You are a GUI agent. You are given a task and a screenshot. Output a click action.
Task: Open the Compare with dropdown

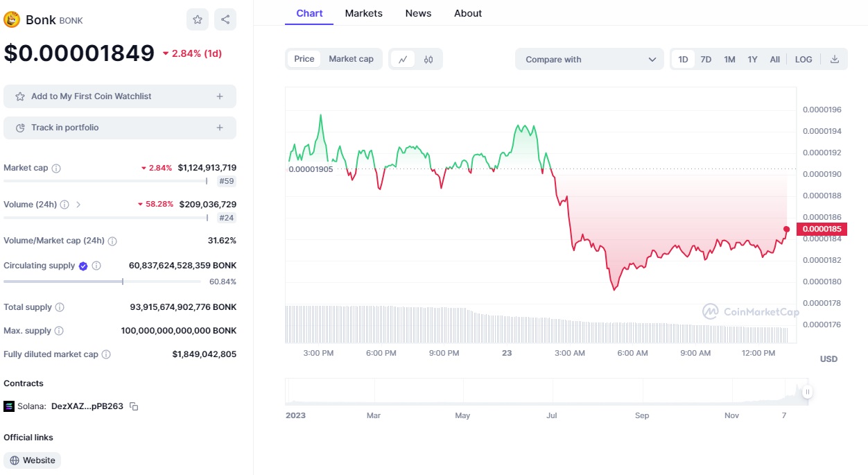(589, 60)
